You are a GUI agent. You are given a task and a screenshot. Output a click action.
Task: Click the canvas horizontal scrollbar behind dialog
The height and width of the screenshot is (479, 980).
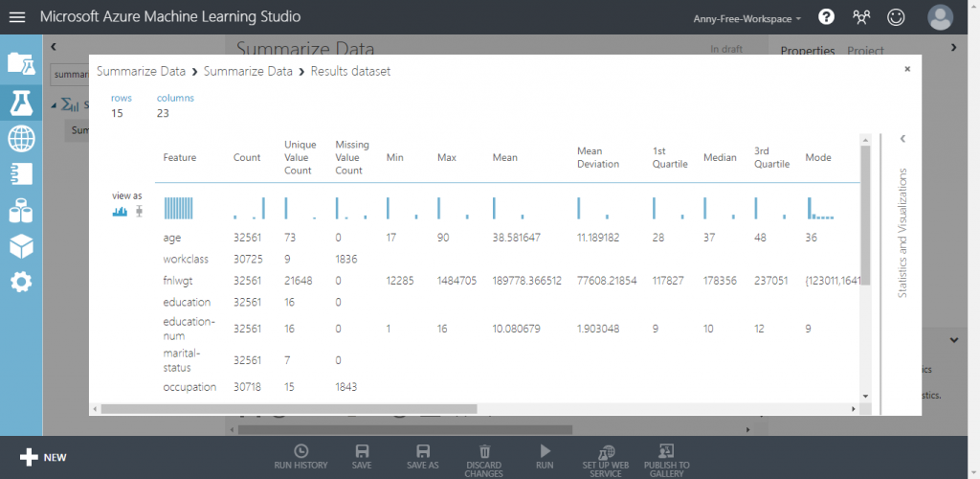(405, 429)
